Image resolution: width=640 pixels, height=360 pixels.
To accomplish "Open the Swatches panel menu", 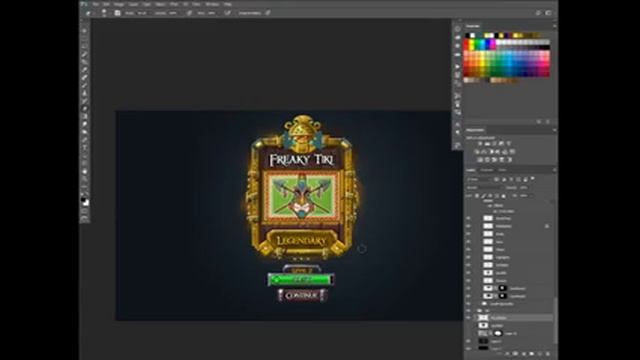I will (x=554, y=26).
